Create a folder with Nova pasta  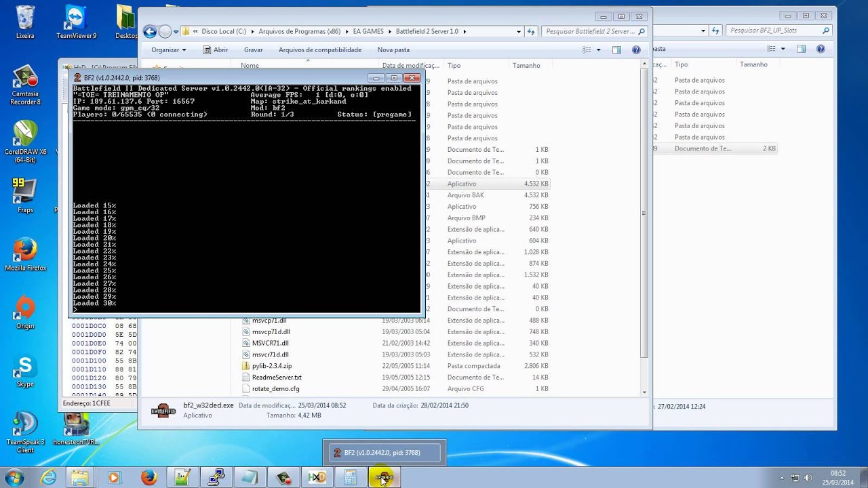[393, 49]
